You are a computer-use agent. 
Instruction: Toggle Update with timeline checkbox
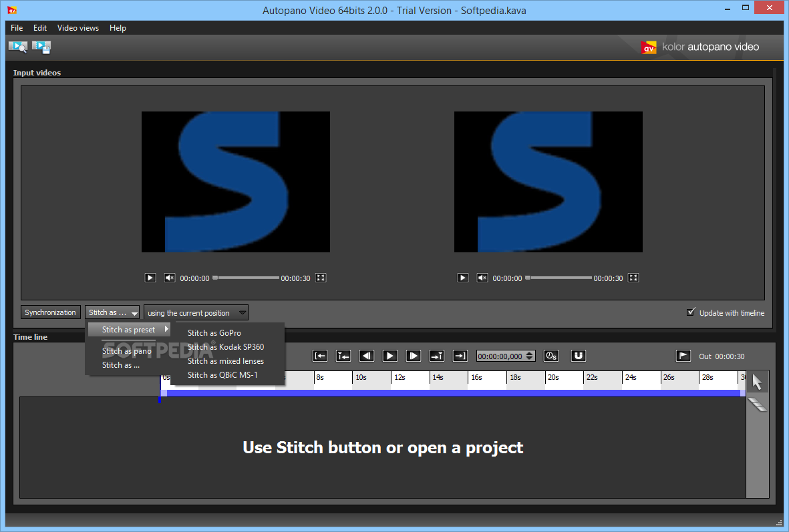coord(691,312)
